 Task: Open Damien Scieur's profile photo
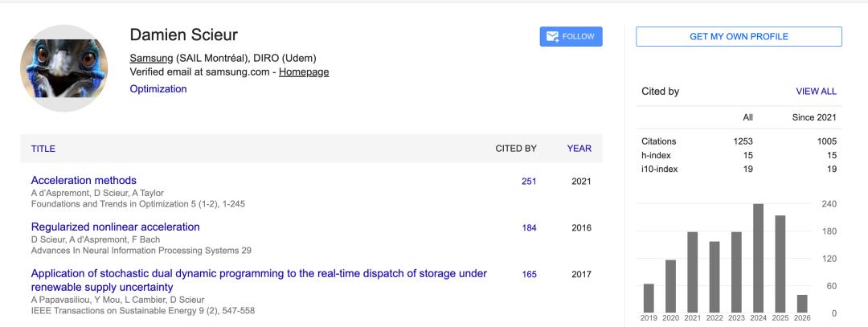(63, 67)
